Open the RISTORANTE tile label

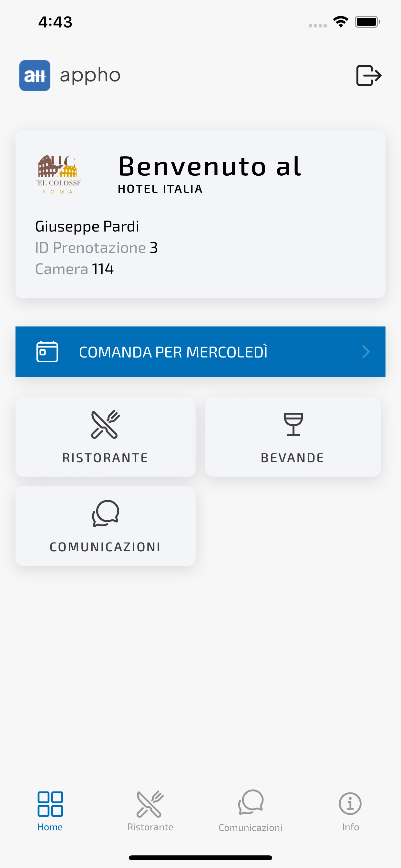tap(106, 458)
